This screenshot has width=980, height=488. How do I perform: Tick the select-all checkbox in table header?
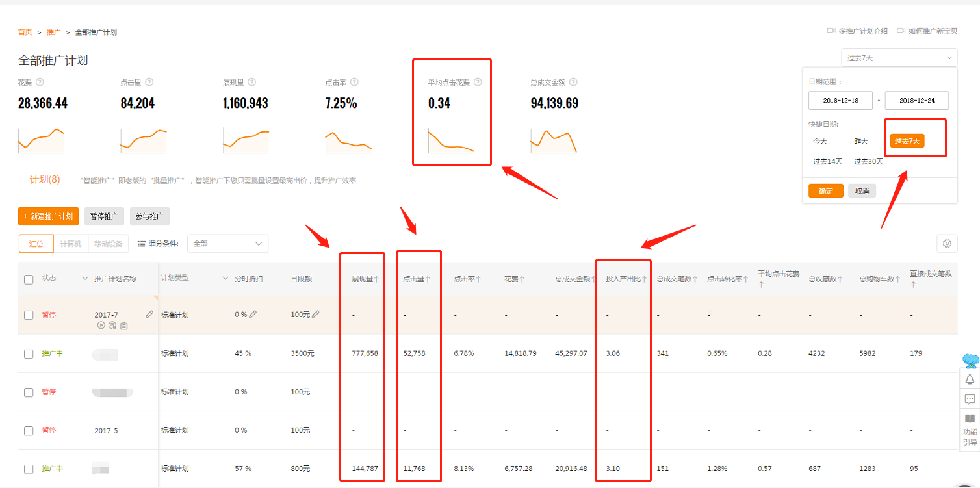pos(29,279)
